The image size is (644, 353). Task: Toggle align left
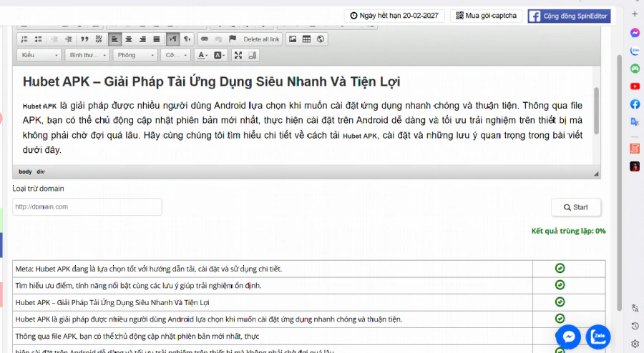click(x=114, y=39)
